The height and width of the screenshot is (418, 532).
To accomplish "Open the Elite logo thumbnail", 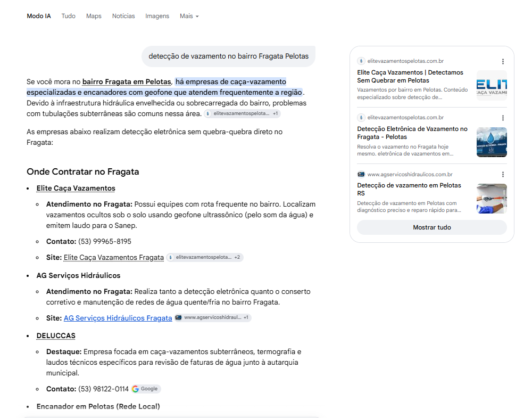I will (492, 85).
